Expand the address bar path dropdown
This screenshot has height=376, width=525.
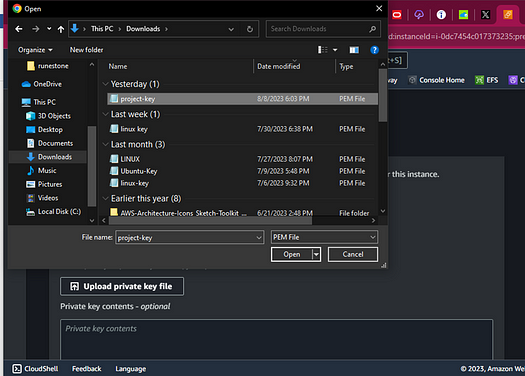tap(231, 29)
